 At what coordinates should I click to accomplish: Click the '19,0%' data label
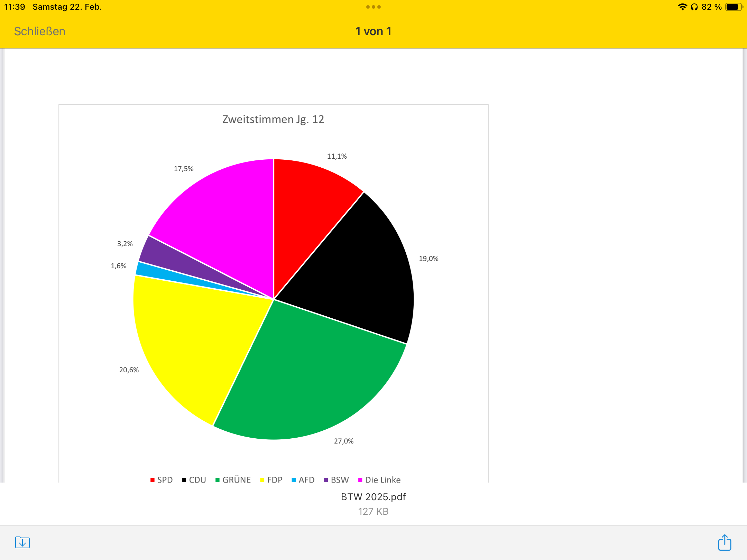point(428,259)
